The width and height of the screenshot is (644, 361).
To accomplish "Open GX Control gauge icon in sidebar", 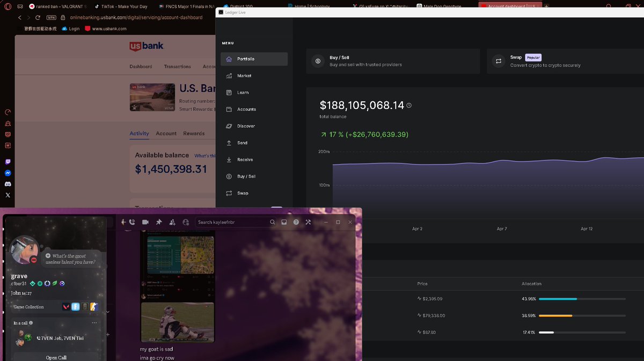I will click(8, 112).
